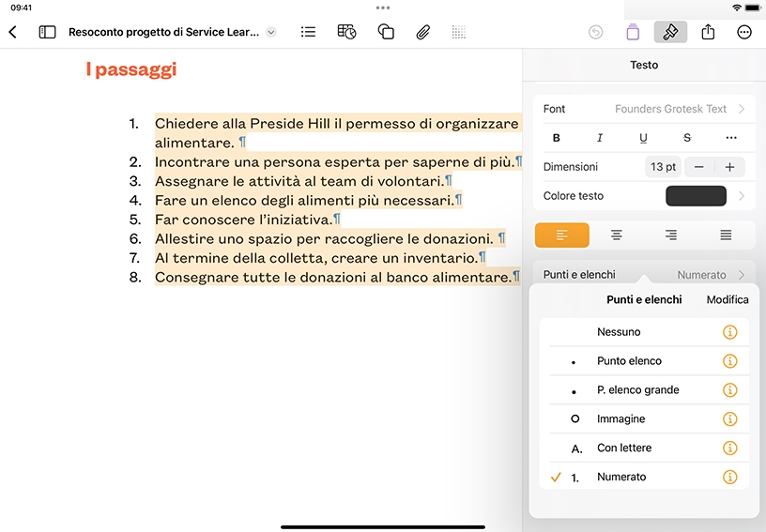
Task: Open the table and chart insert icon
Action: coord(346,32)
